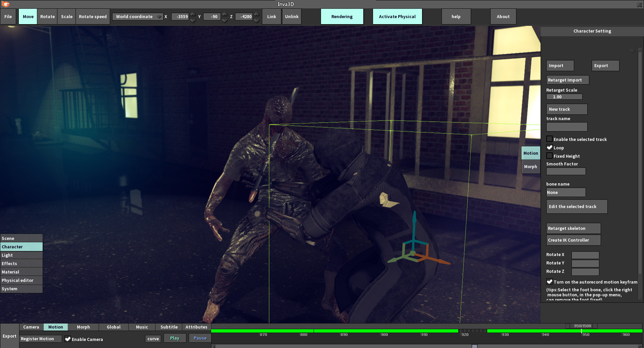This screenshot has height=348, width=644.
Task: Click the Rendering button
Action: coord(342,16)
